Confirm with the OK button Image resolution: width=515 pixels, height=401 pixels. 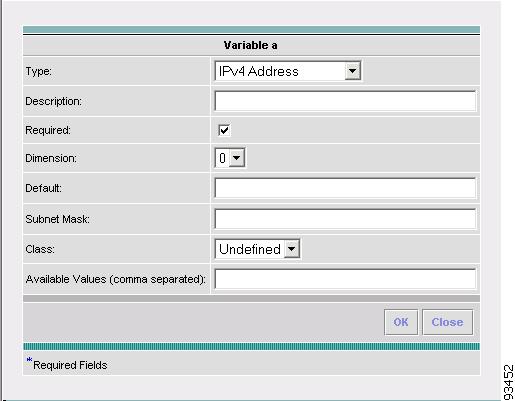click(401, 322)
